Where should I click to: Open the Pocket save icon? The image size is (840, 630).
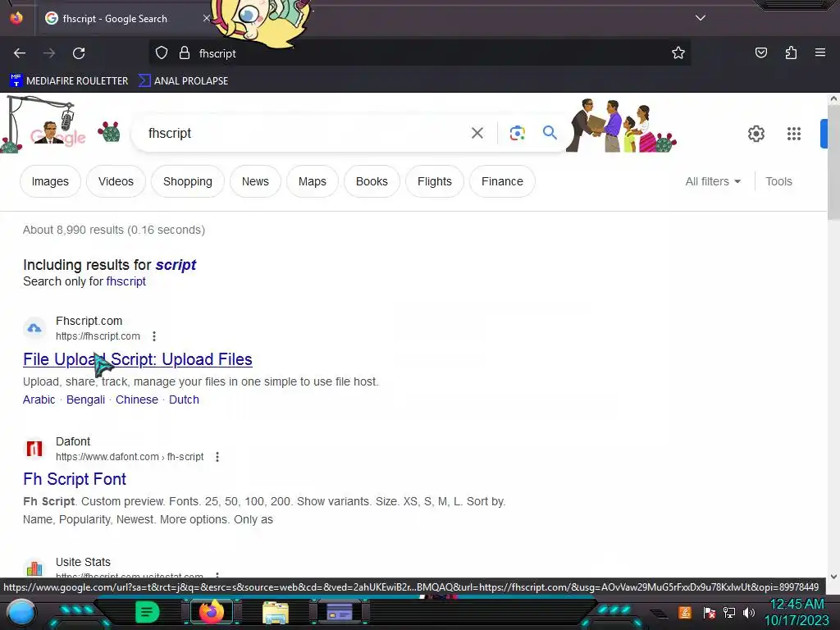click(760, 52)
